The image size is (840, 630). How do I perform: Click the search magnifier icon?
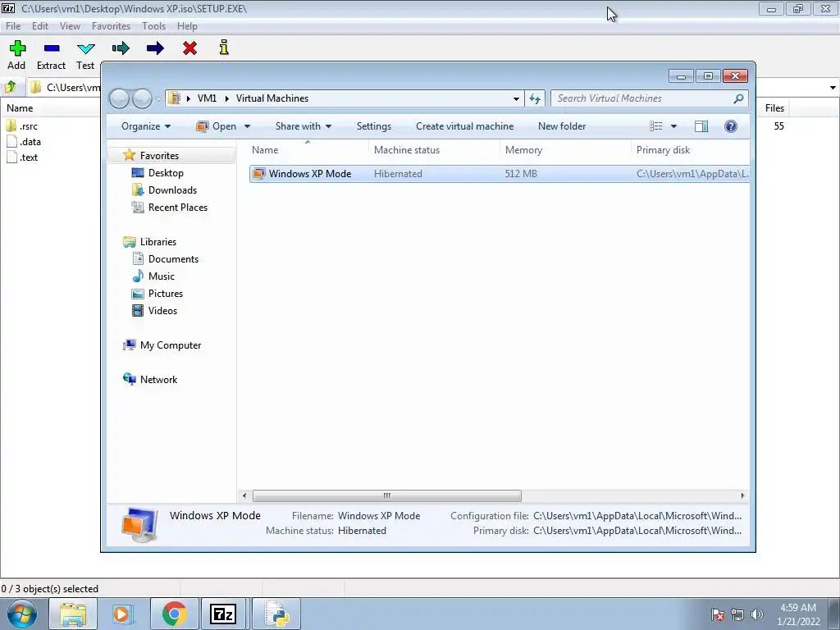[739, 98]
